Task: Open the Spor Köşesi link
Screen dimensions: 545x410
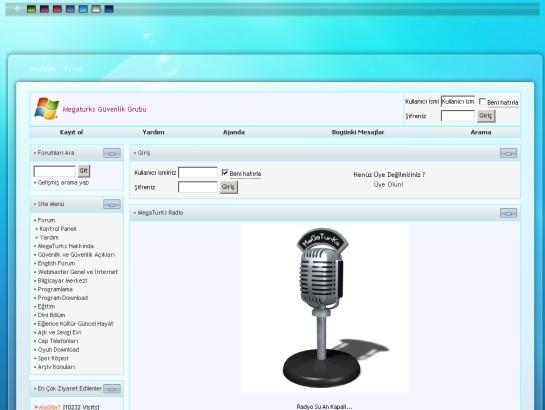Action: pos(53,358)
